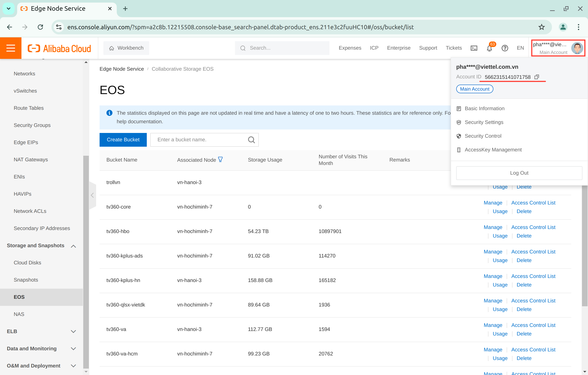
Task: Click the page vertical scrollbar
Action: 585,246
